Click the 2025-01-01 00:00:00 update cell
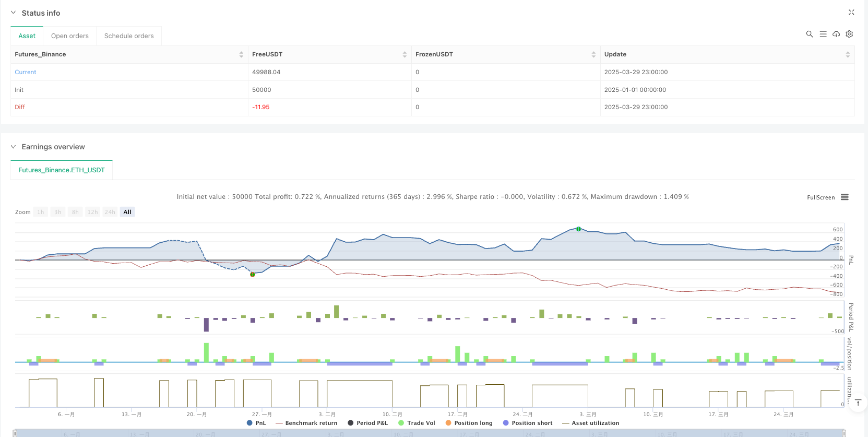 [635, 90]
